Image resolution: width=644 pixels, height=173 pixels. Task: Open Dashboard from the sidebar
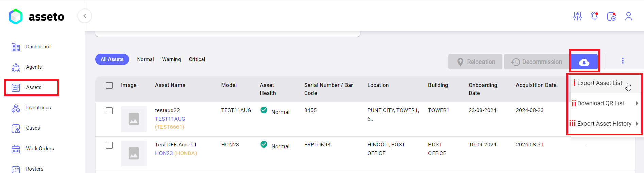coord(38,47)
